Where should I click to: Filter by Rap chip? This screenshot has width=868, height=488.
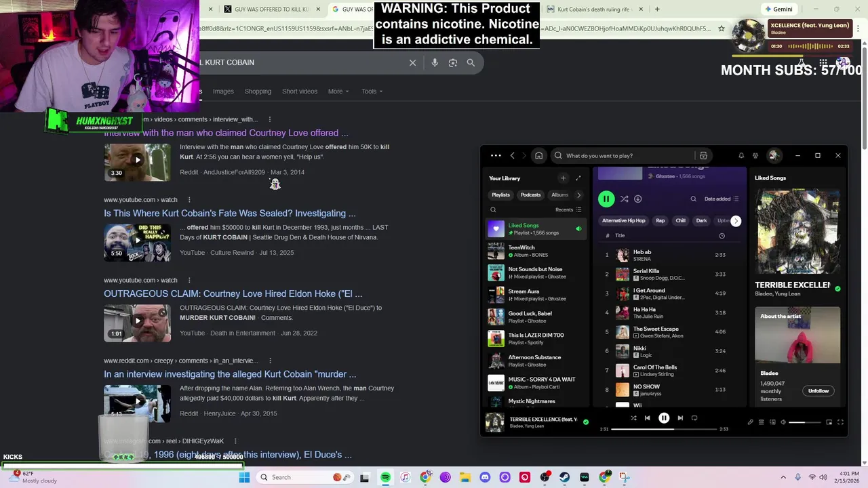click(660, 221)
